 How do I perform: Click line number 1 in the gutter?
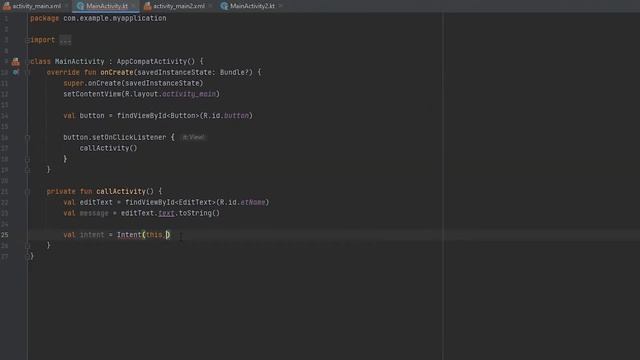6,18
